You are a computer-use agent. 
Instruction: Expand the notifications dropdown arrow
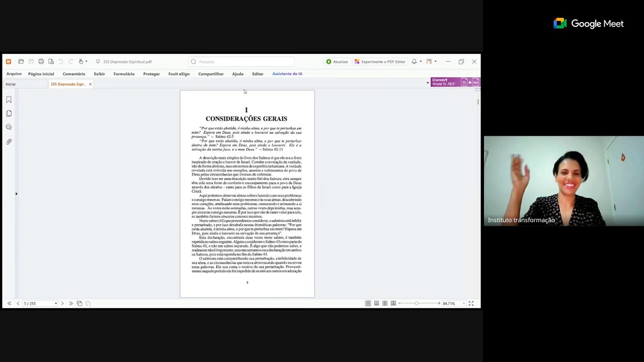point(420,61)
